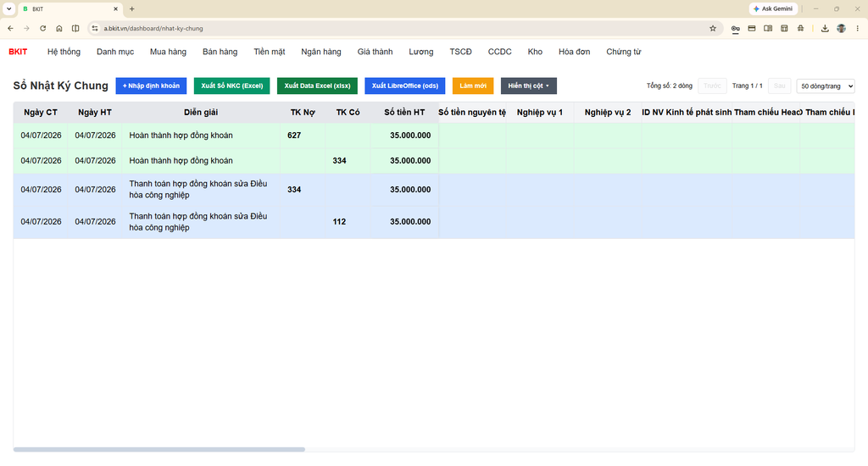This screenshot has height=466, width=868.
Task: Click the Ngày HT column header
Action: [x=95, y=113]
